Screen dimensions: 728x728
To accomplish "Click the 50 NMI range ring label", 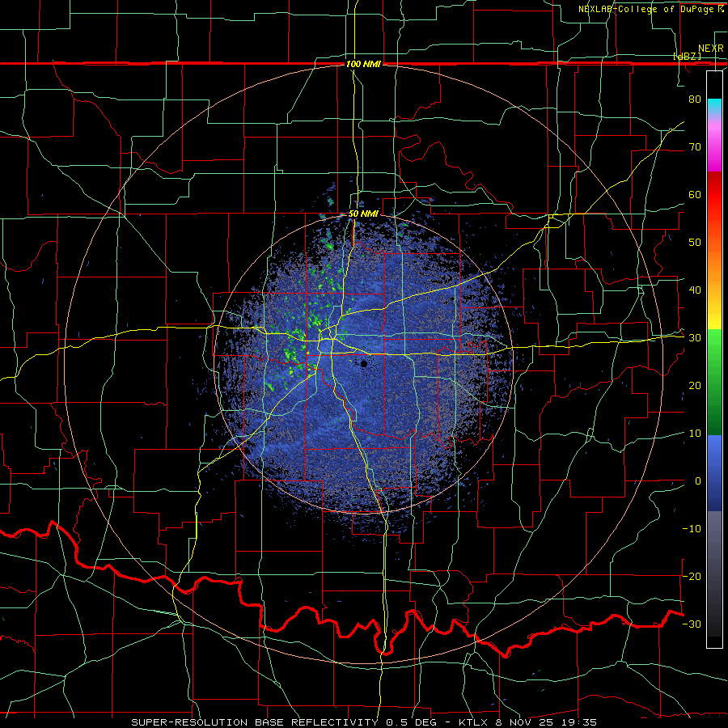I will click(363, 214).
